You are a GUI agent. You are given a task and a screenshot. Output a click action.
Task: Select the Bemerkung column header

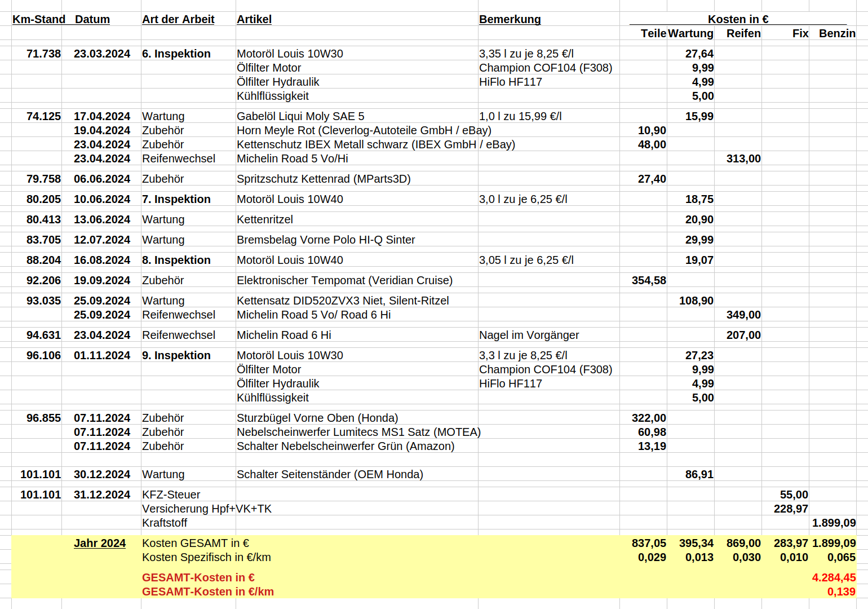click(x=510, y=19)
